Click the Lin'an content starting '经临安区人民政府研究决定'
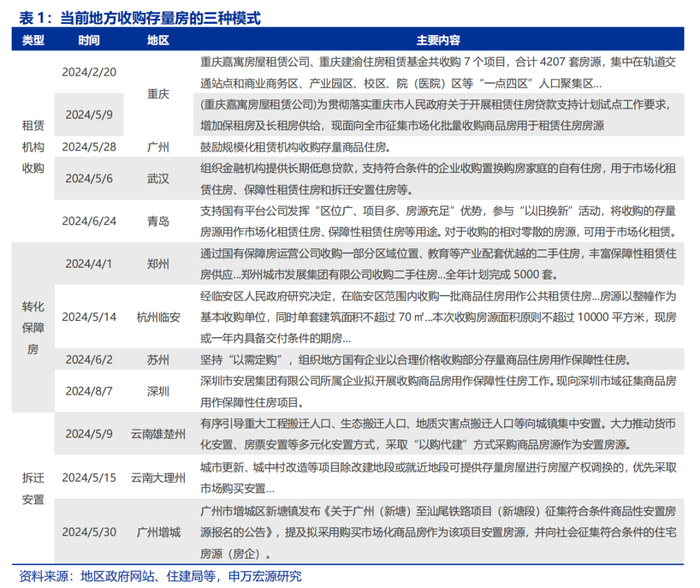The height and width of the screenshot is (588, 700). click(x=438, y=317)
